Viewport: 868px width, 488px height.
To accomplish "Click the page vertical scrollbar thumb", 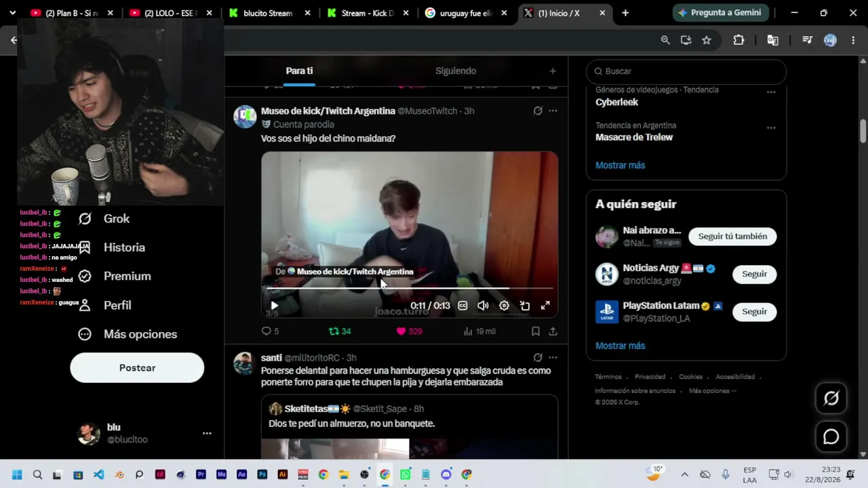I will (863, 130).
